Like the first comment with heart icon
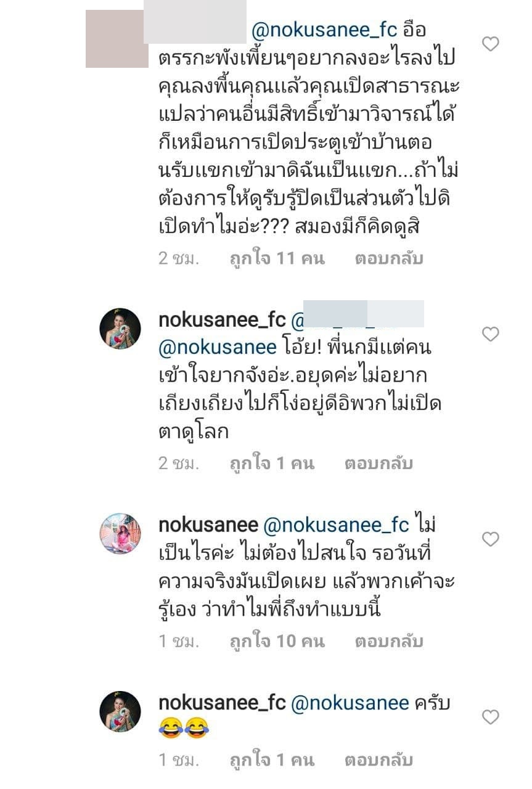 coord(490,44)
